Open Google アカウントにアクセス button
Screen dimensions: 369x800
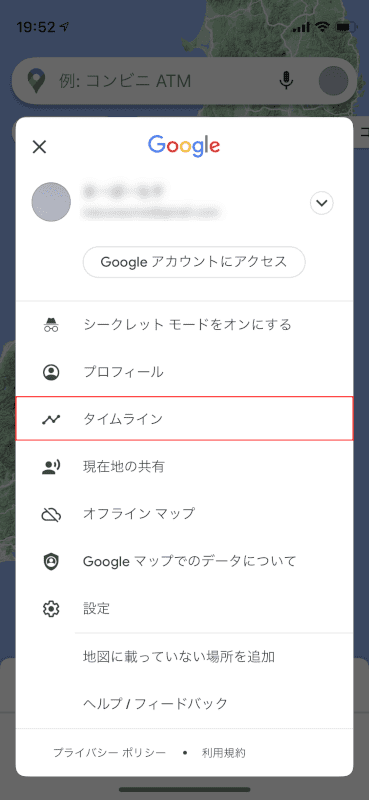[x=194, y=262]
